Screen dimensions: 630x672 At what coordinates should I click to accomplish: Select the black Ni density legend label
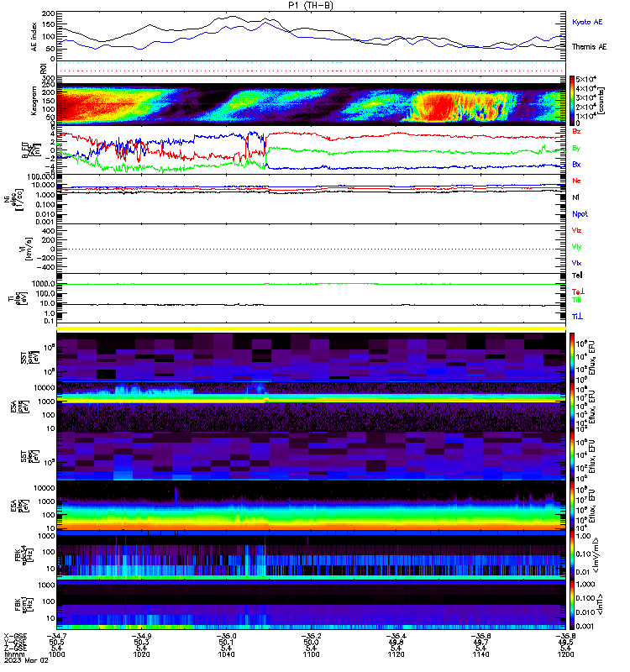575,197
